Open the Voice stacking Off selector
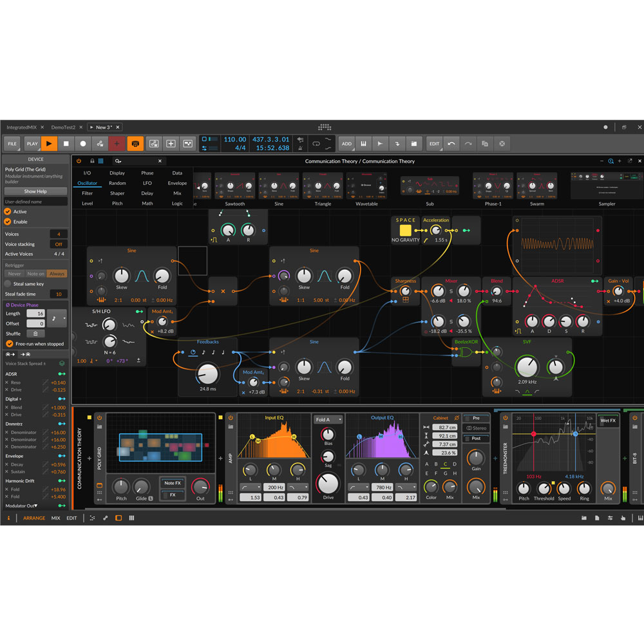The image size is (644, 644). click(x=59, y=244)
